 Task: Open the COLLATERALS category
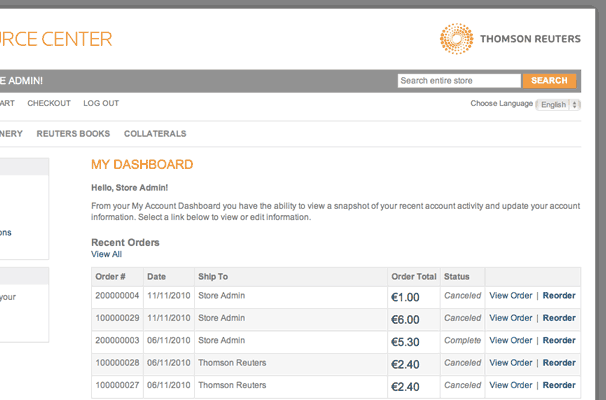(155, 134)
